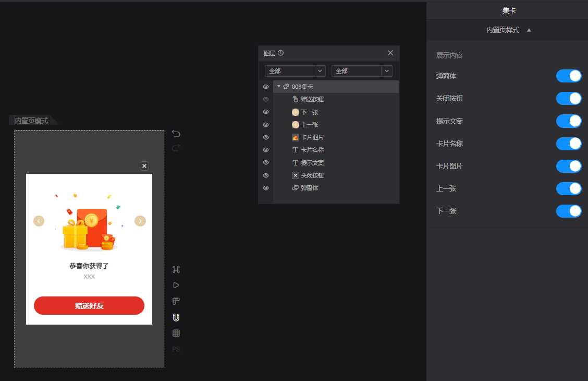This screenshot has height=381, width=588.
Task: Toggle the 上一张 switch
Action: pos(569,188)
